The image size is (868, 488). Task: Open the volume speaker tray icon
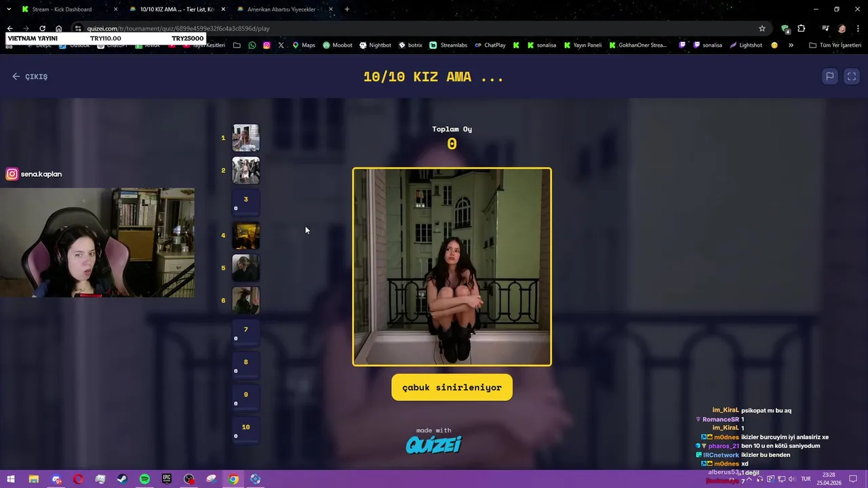(x=791, y=479)
